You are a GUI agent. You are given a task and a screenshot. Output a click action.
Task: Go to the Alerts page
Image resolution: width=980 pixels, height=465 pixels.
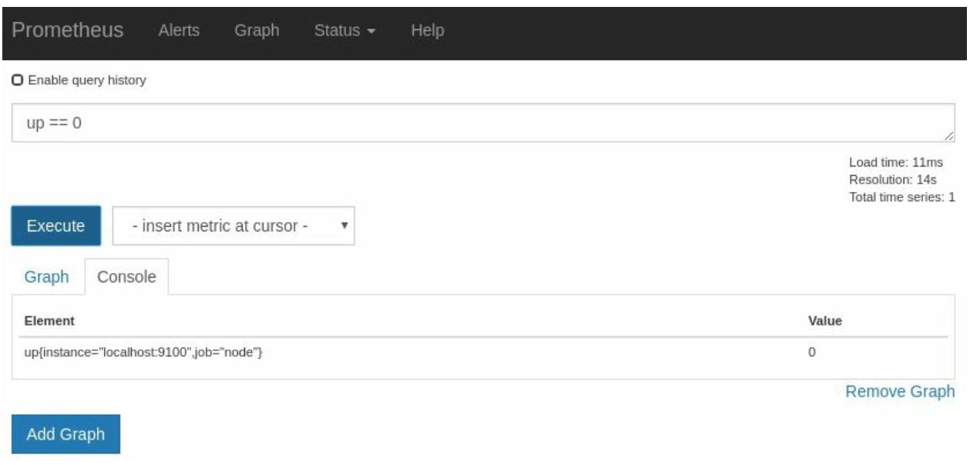(x=179, y=31)
